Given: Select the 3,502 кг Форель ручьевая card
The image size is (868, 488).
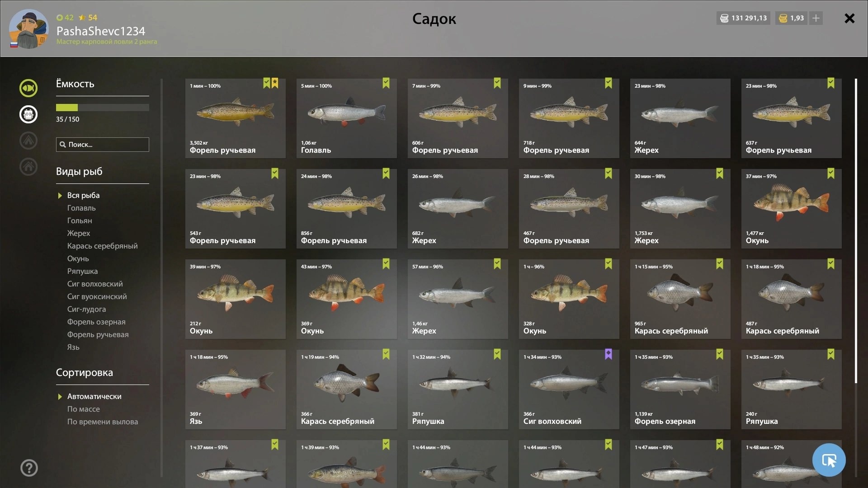Looking at the screenshot, I should (235, 118).
